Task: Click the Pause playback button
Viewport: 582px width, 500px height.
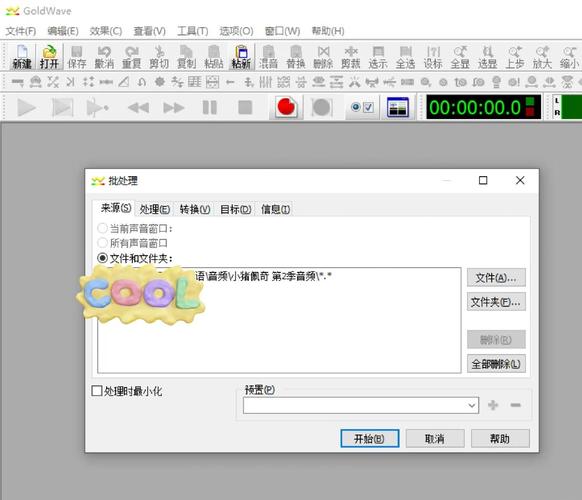Action: [210, 108]
